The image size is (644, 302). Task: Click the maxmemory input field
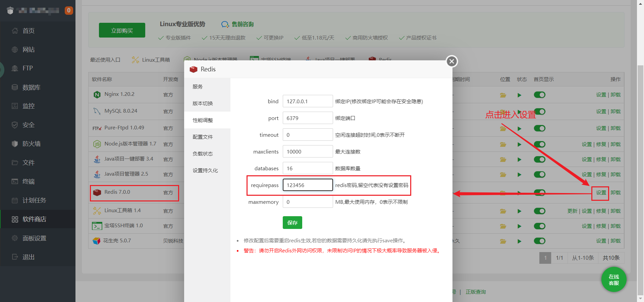coord(308,202)
